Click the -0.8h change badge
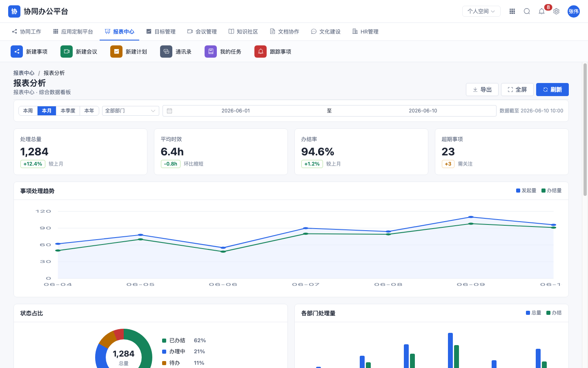 [171, 164]
